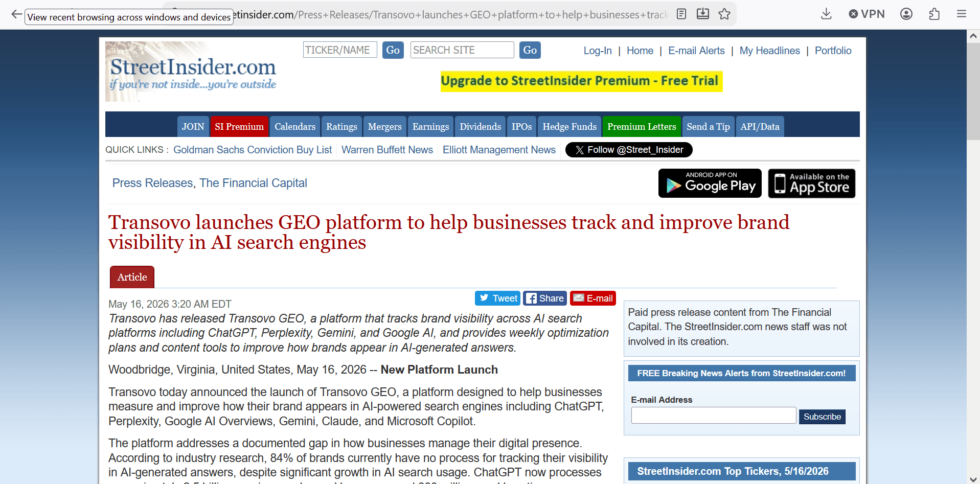Image resolution: width=980 pixels, height=484 pixels.
Task: Click the vertical scrollbar thumb
Action: click(973, 91)
